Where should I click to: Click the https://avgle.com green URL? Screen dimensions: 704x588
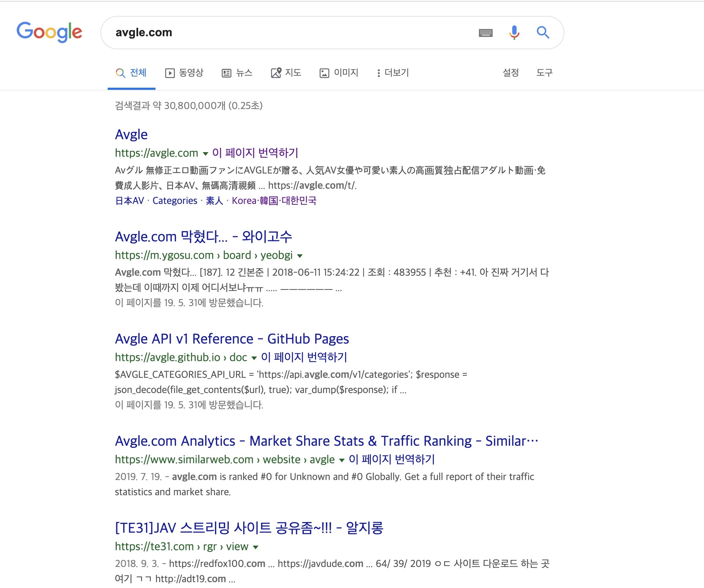pyautogui.click(x=157, y=153)
